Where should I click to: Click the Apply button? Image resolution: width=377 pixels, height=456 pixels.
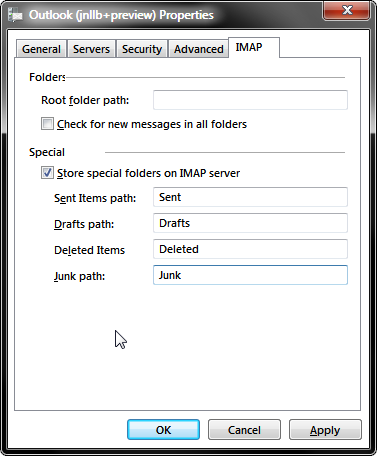(325, 430)
